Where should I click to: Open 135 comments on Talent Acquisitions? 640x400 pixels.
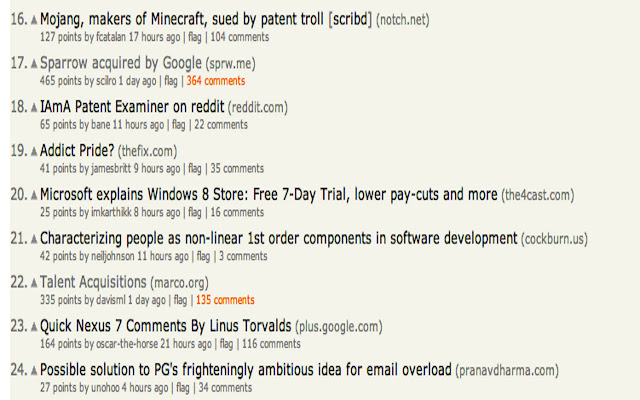click(225, 300)
